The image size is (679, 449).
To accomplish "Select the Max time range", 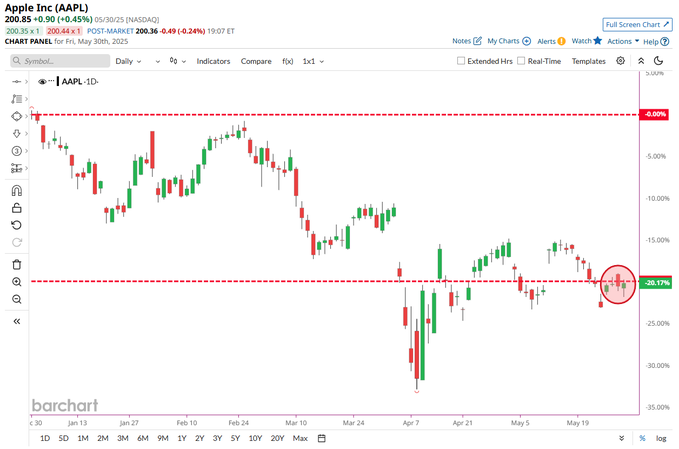I will [300, 439].
